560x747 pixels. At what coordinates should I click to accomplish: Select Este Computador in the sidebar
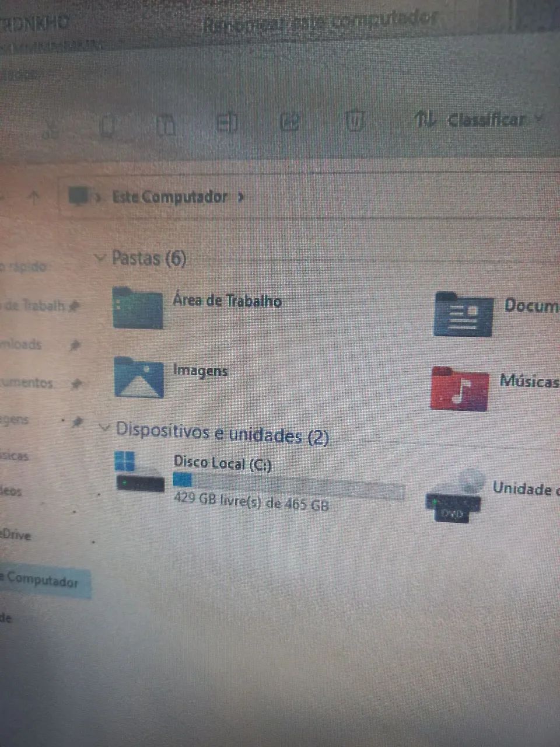(x=45, y=580)
